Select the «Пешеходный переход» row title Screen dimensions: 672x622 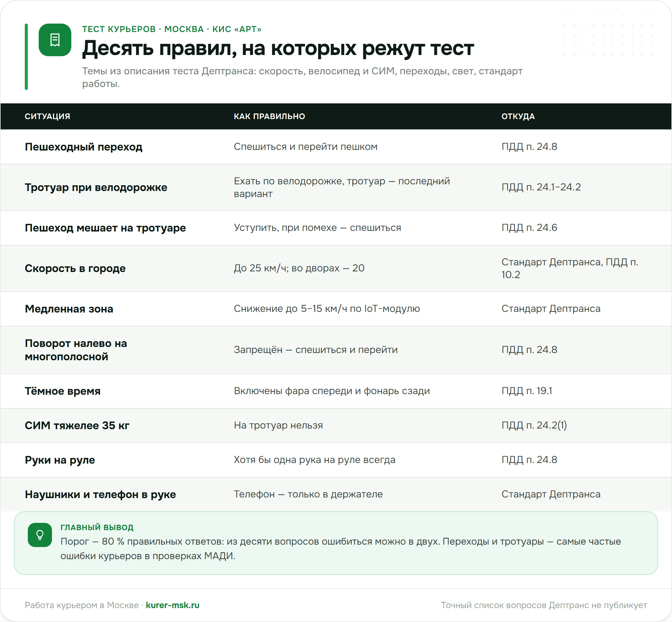tap(84, 147)
